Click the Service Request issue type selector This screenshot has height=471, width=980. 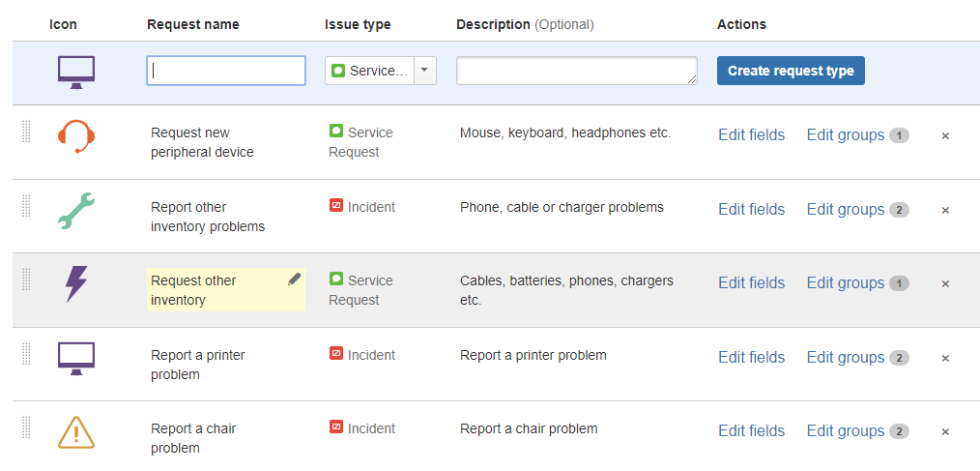(x=370, y=71)
